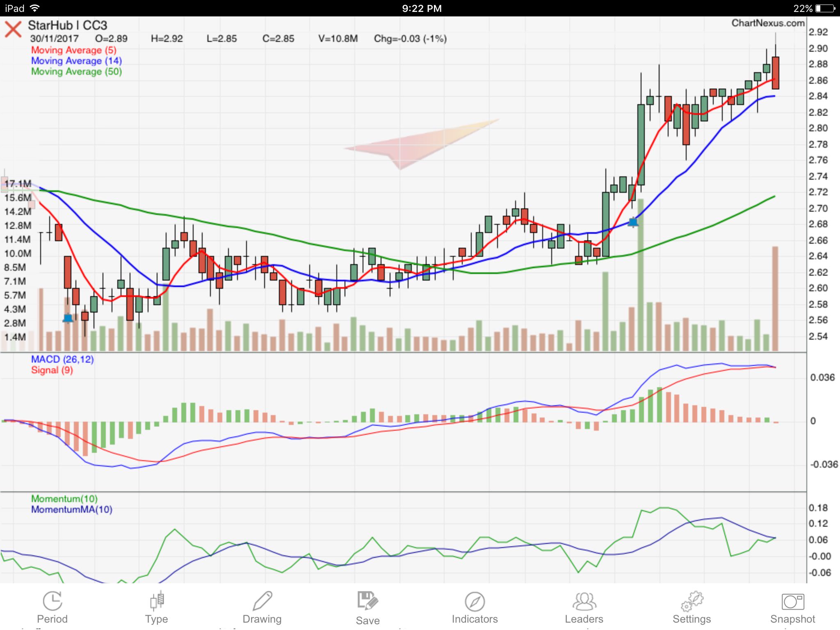Screen dimensions: 840x630
Task: Tap the blue marker on the 4.3M volume bar
Action: 68,318
